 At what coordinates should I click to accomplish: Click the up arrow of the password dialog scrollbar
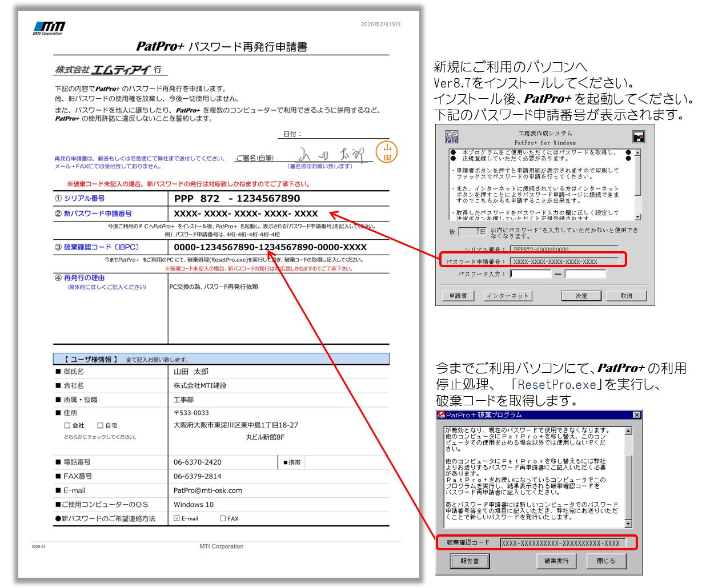(x=637, y=152)
